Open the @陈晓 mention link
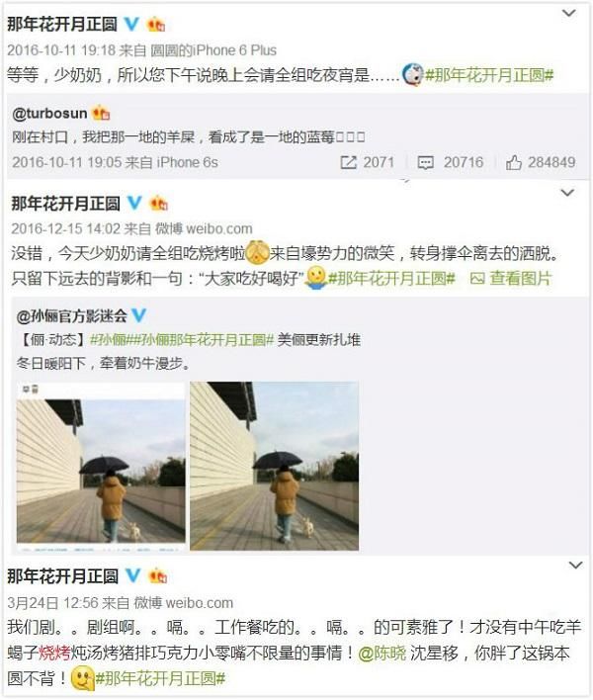Screen dimensions: 593x700 tap(381, 654)
